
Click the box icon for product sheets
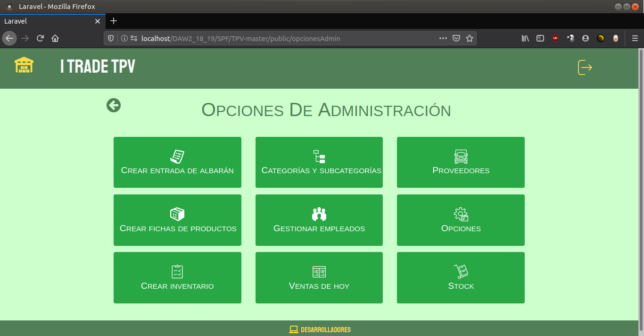pyautogui.click(x=177, y=214)
